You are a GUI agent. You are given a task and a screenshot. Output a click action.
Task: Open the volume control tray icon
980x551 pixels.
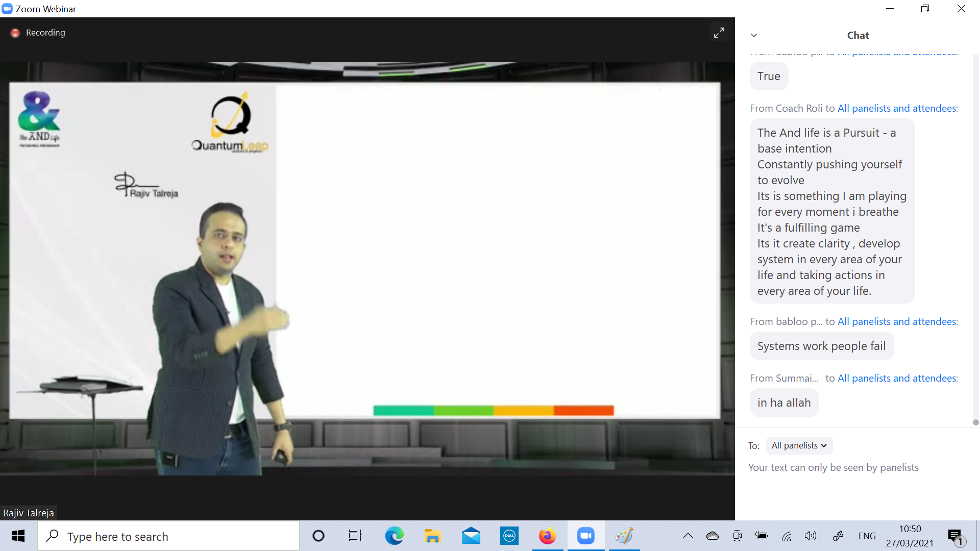[x=810, y=536]
